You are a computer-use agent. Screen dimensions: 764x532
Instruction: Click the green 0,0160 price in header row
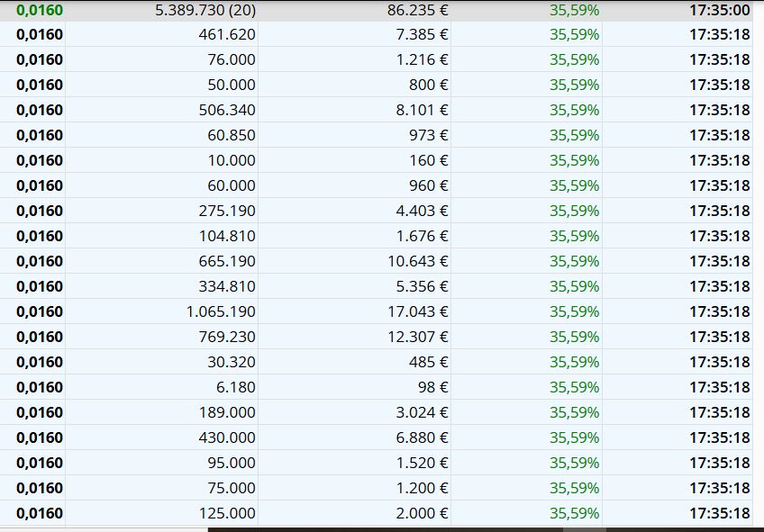click(x=40, y=10)
